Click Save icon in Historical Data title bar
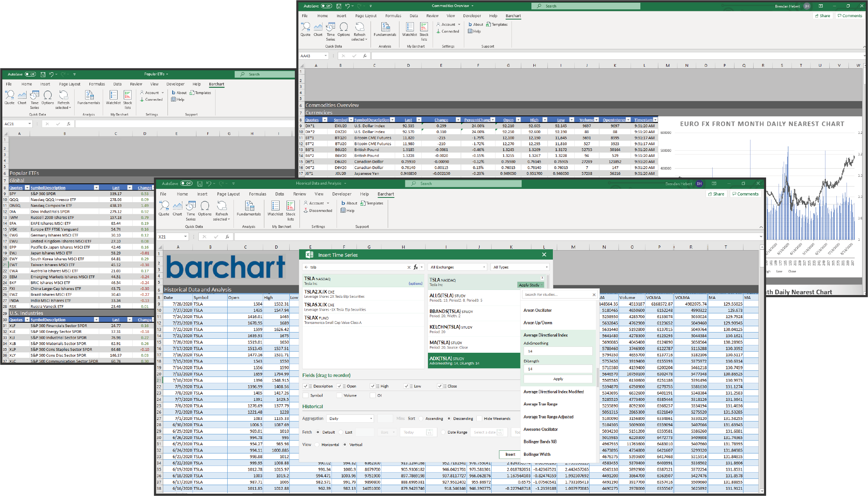Viewport: 868px width, 496px height. [200, 183]
